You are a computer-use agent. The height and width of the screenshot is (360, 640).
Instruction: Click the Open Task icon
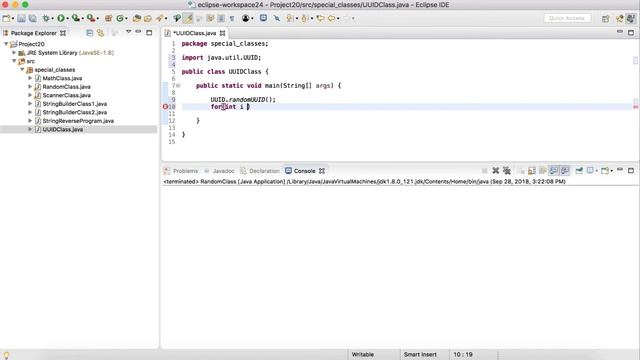coord(148,18)
